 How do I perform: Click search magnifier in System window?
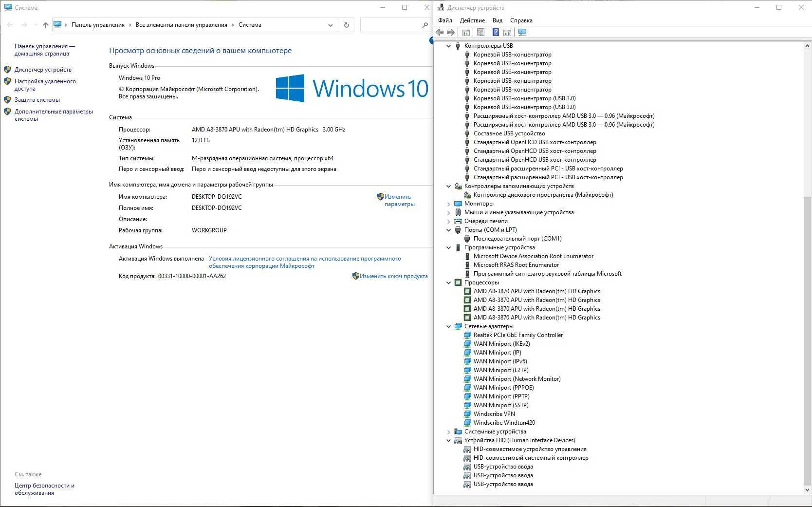click(425, 25)
